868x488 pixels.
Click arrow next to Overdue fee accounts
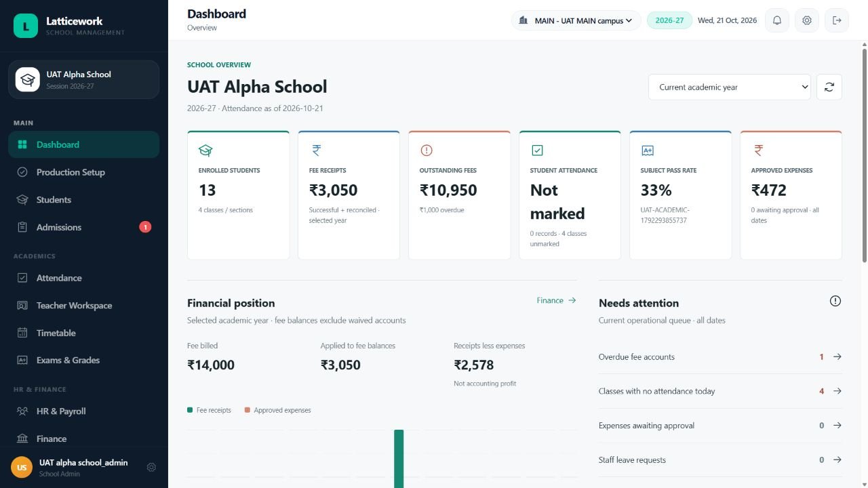(x=837, y=357)
